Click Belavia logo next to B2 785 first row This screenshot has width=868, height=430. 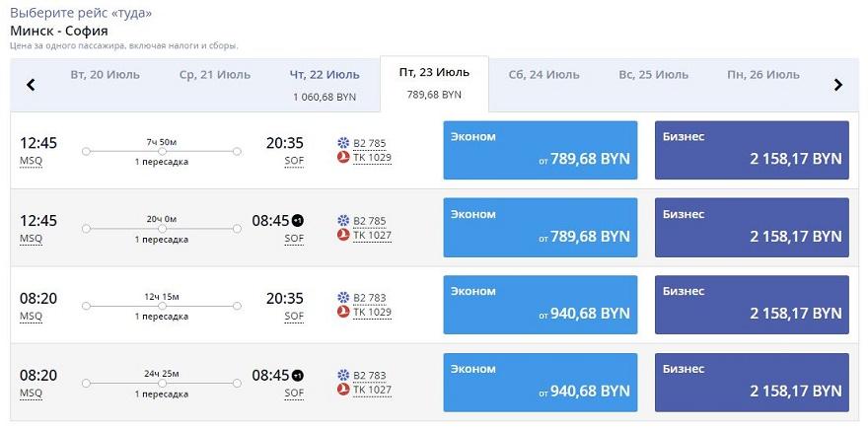tap(343, 142)
